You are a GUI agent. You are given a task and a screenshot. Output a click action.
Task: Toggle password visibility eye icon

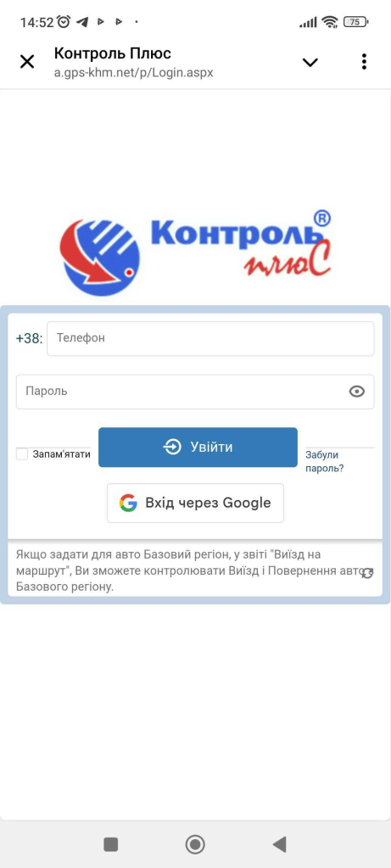pos(357,392)
